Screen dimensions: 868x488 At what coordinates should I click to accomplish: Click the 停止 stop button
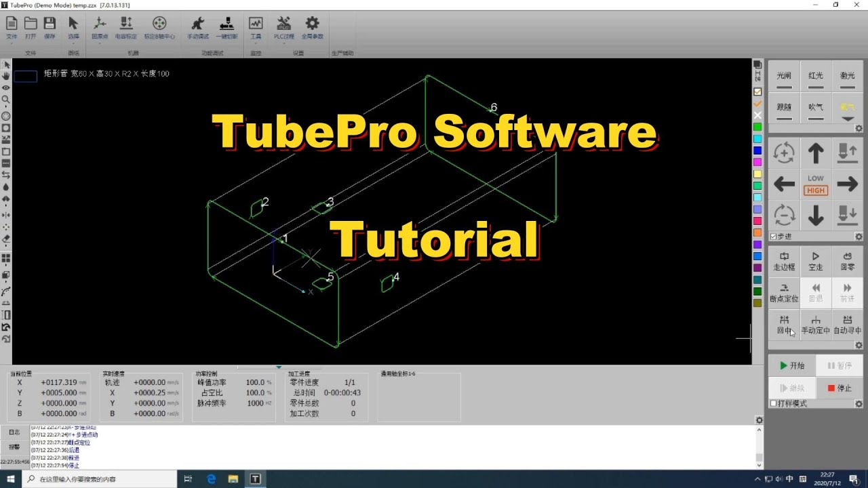point(838,388)
